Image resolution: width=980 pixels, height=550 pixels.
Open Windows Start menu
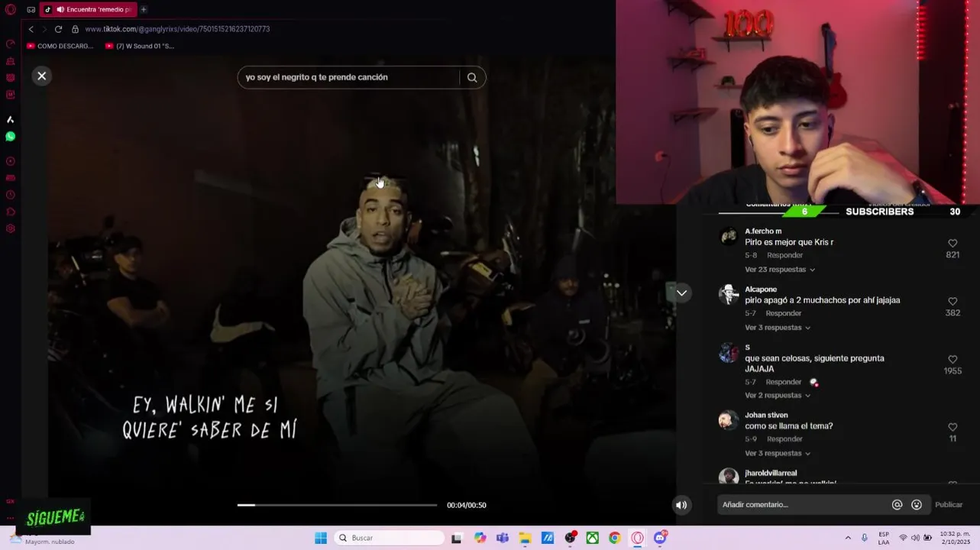(321, 538)
